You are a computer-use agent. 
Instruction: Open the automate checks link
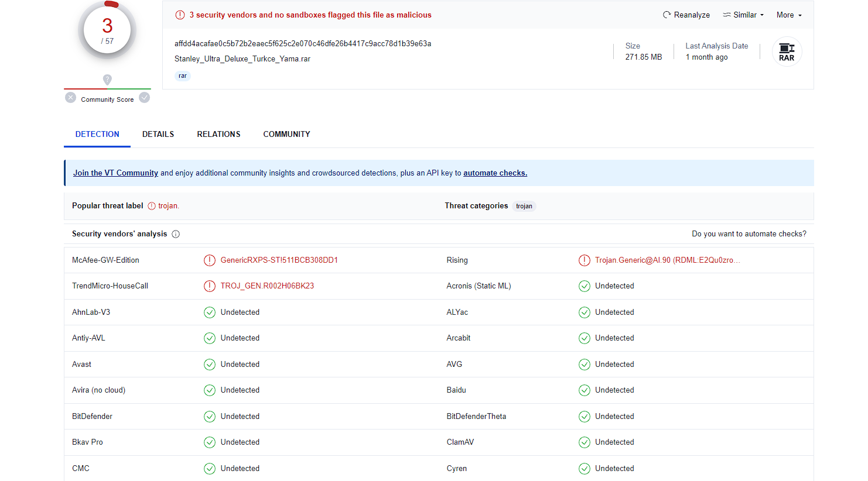(495, 173)
